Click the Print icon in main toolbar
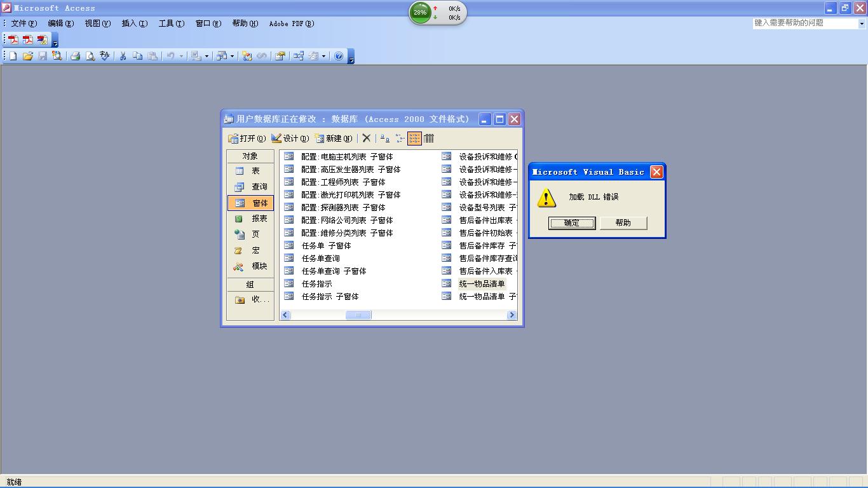Image resolution: width=868 pixels, height=488 pixels. pos(75,57)
